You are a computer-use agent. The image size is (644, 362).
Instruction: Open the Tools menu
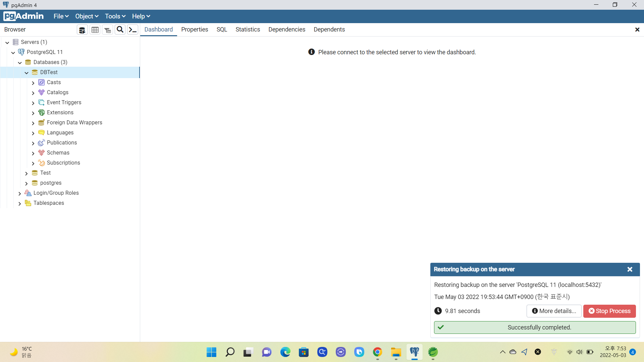tap(115, 16)
